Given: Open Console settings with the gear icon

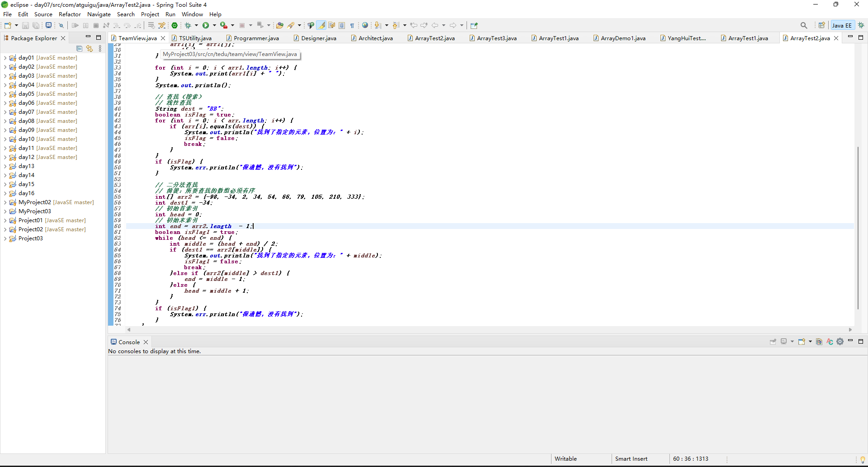Looking at the screenshot, I should [x=840, y=342].
